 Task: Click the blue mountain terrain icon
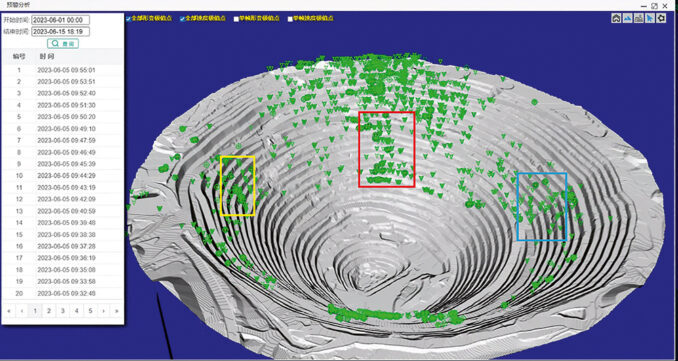pyautogui.click(x=627, y=18)
